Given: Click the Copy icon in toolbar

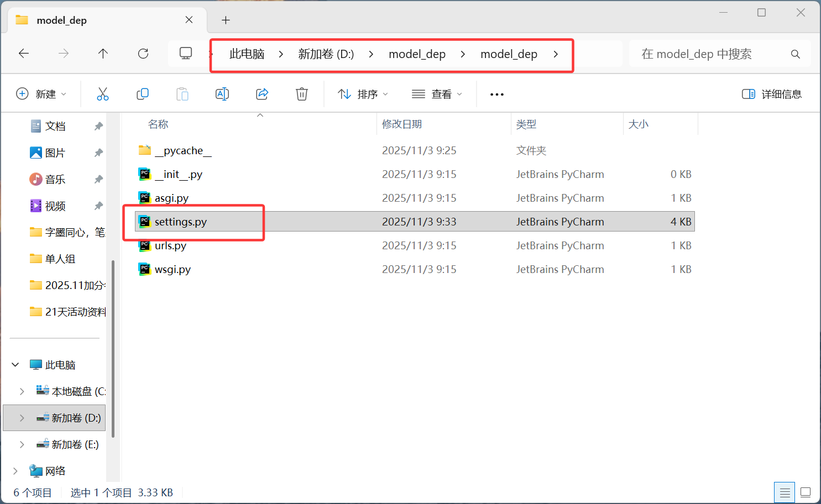Looking at the screenshot, I should coord(143,94).
